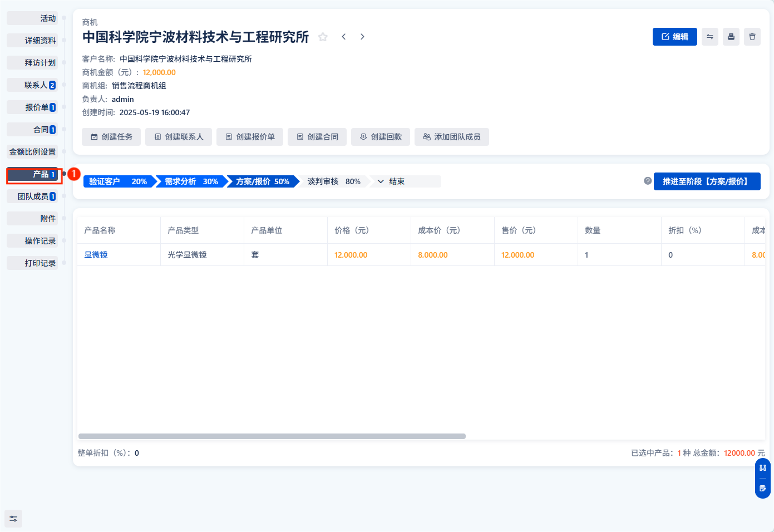Open the 拜访计划 sidebar tab
Viewport: 774px width, 532px height.
(x=32, y=63)
